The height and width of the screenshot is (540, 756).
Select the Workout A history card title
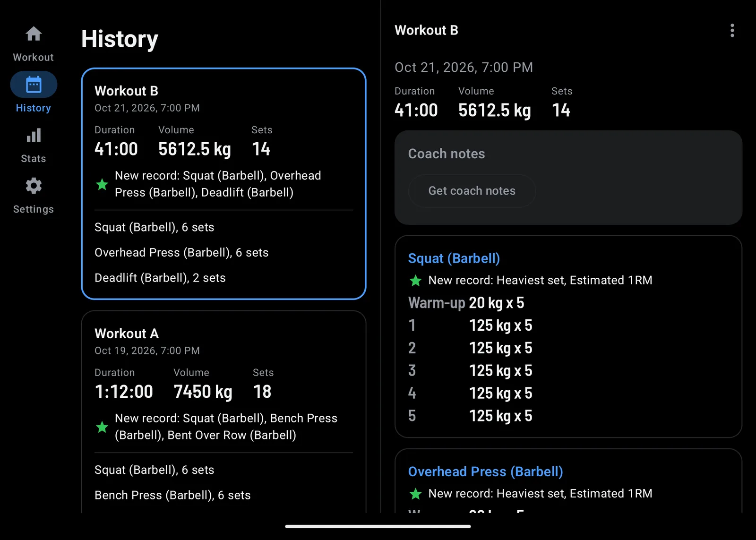click(x=127, y=334)
